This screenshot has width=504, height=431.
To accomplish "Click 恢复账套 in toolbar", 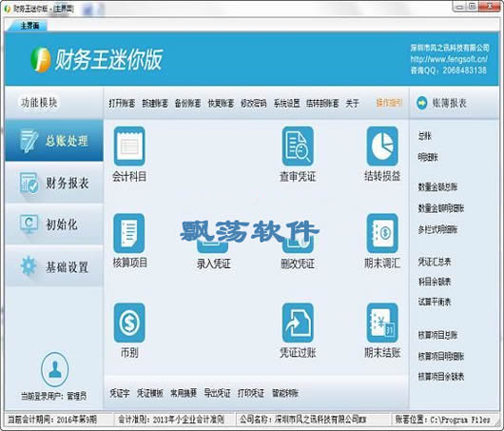I will [x=221, y=104].
